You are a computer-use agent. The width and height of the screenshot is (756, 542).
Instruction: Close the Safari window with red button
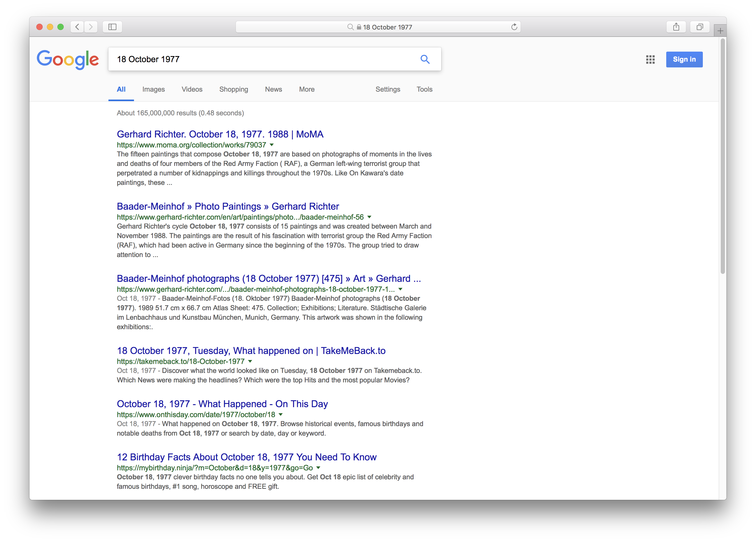(x=39, y=27)
